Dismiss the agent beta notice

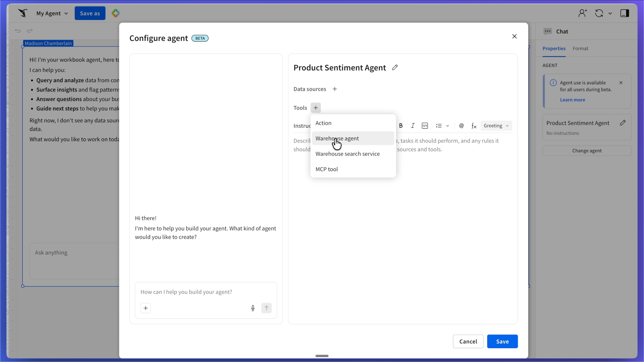[x=621, y=83]
